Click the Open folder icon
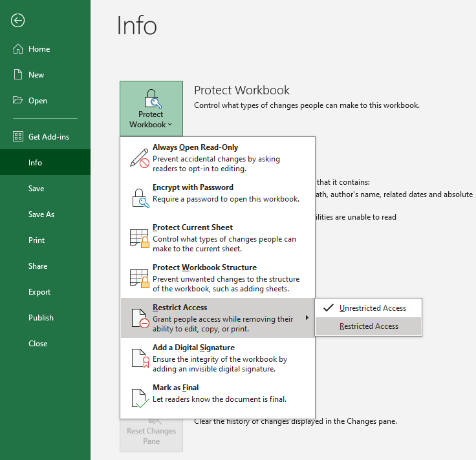This screenshot has height=460, width=476. (x=18, y=101)
